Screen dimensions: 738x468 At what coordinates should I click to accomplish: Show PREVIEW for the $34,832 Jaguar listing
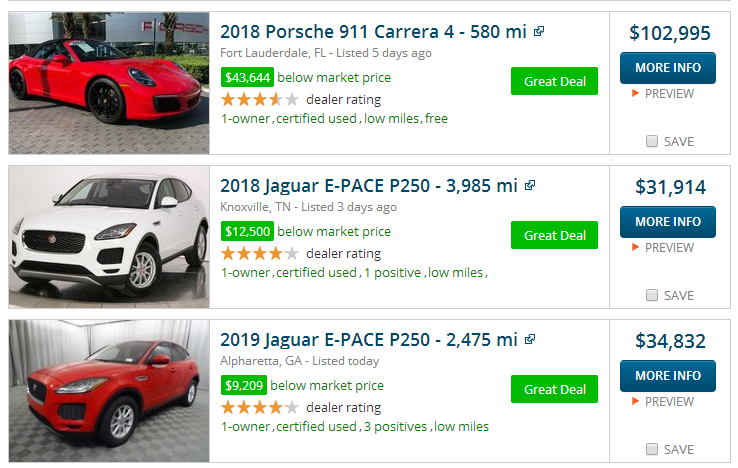coord(663,402)
